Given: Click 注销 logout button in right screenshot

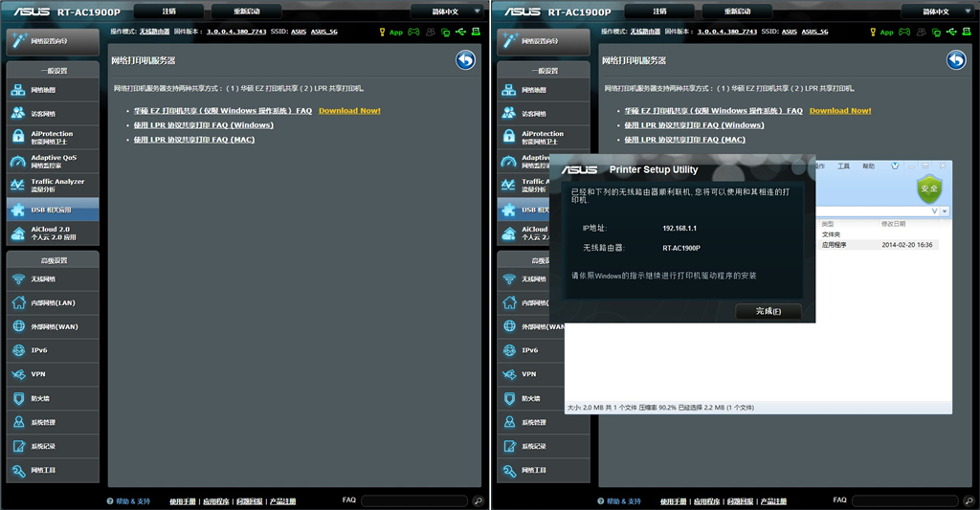Looking at the screenshot, I should (x=659, y=11).
